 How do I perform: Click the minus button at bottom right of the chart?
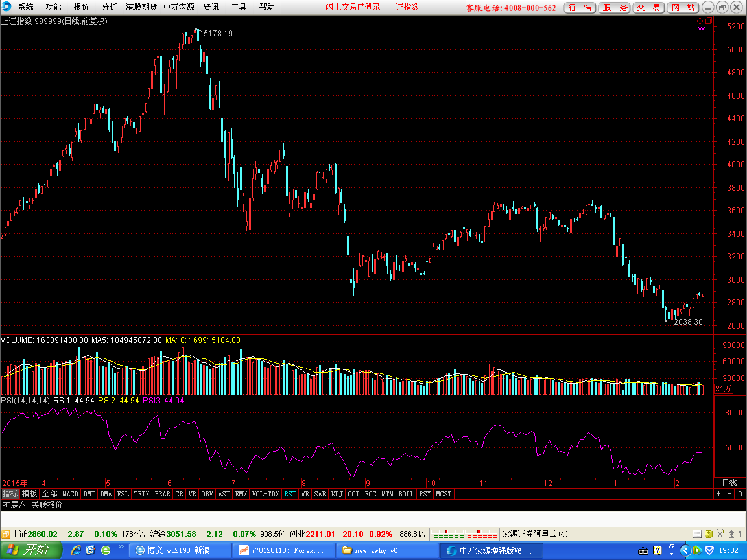[729, 494]
